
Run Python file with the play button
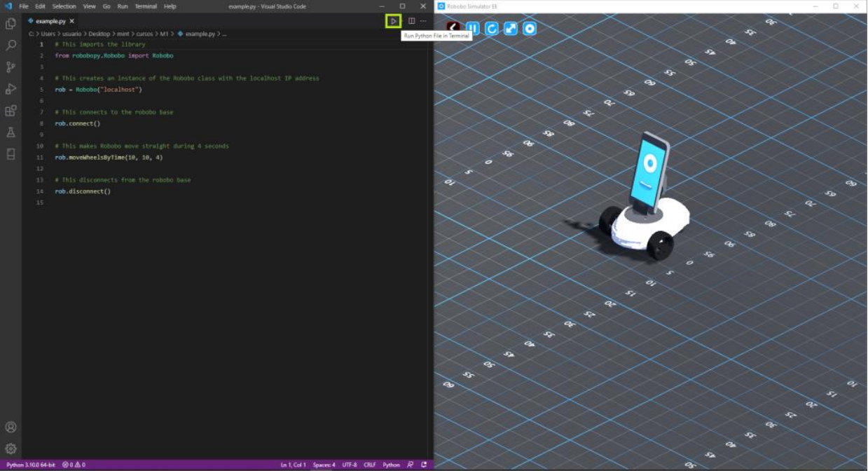(393, 21)
